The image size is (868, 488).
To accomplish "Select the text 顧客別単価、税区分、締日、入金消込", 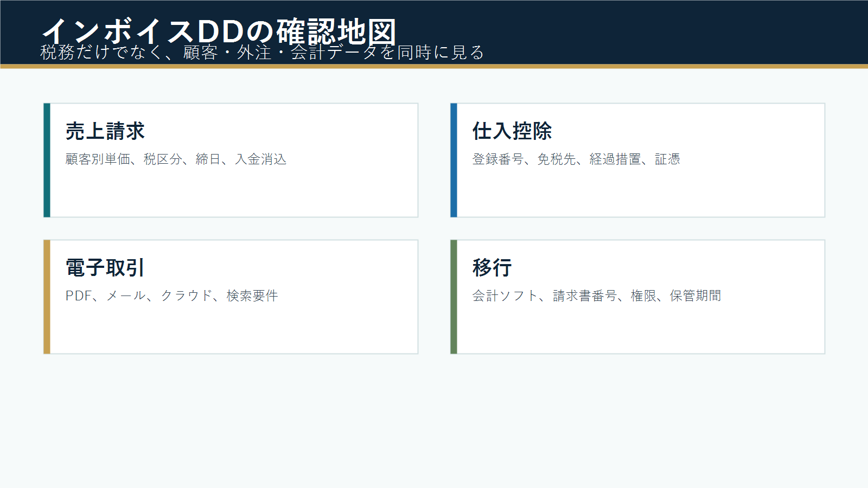I will coord(176,159).
